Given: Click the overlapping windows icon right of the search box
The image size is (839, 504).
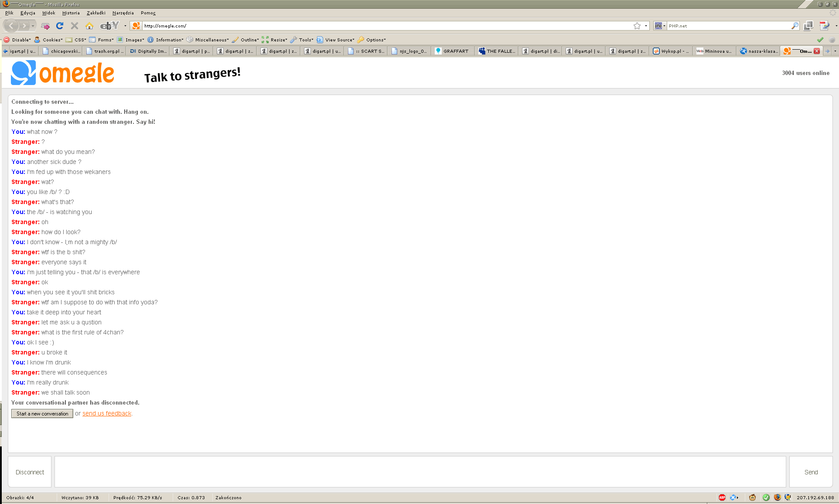Looking at the screenshot, I should click(808, 26).
